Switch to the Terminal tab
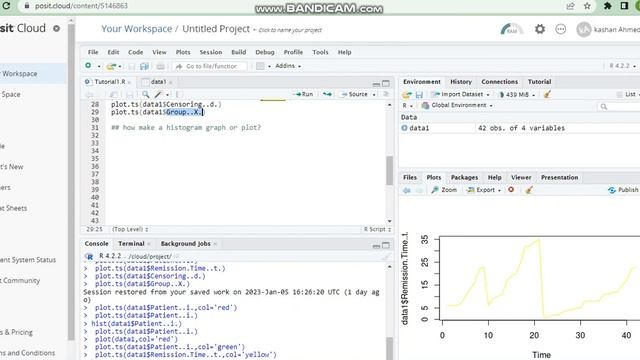This screenshot has width=640, height=360. (x=131, y=243)
